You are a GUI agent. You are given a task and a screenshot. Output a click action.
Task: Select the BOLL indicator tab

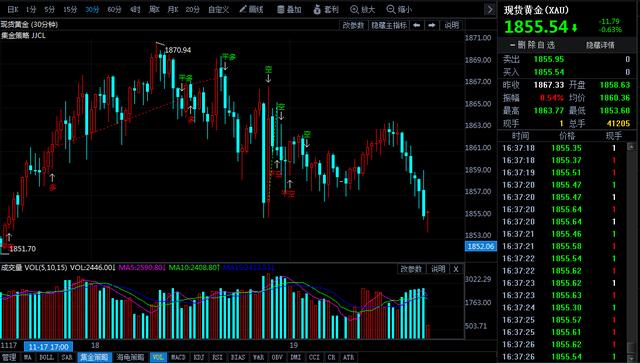tap(46, 357)
